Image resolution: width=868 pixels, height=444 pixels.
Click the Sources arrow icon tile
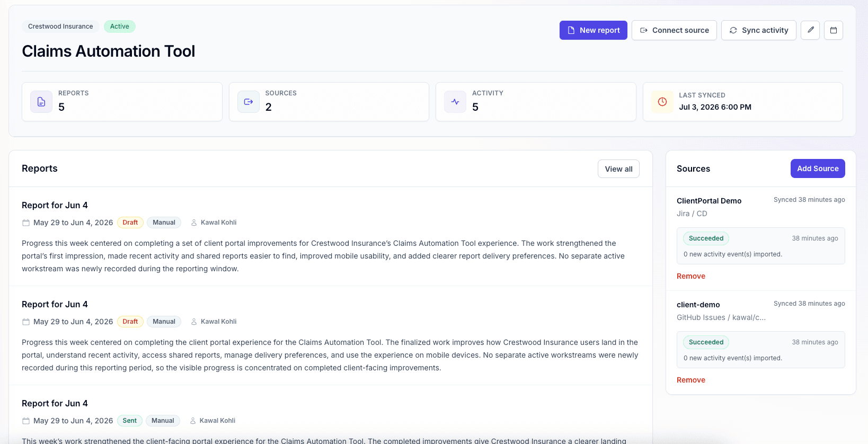tap(249, 102)
